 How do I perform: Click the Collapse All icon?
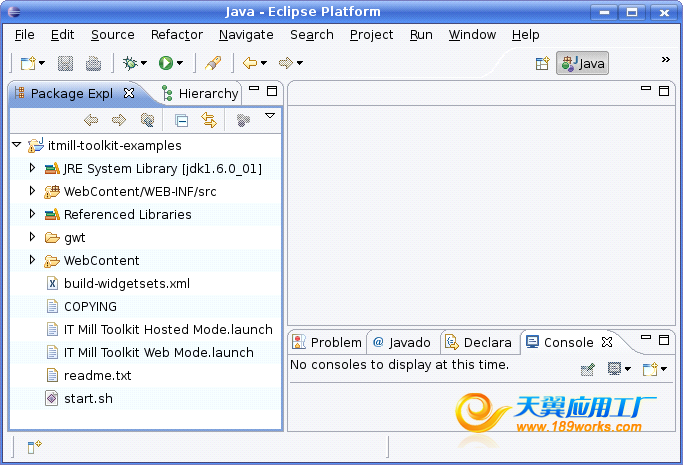(181, 120)
